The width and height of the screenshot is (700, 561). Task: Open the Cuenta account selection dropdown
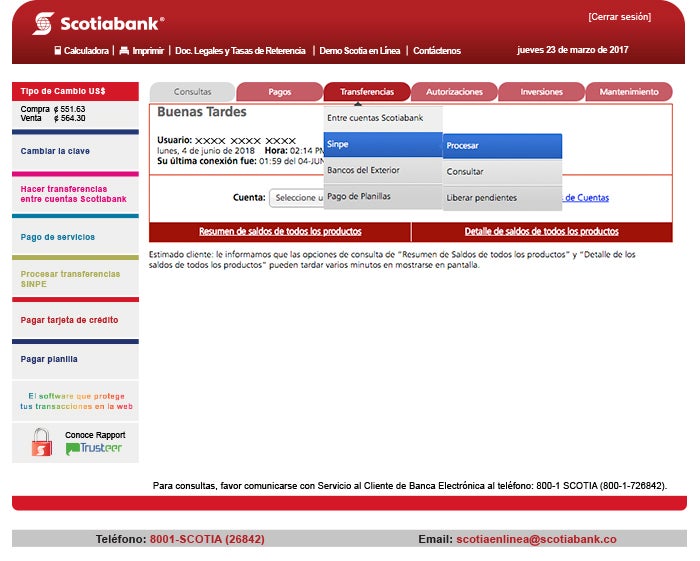(297, 198)
